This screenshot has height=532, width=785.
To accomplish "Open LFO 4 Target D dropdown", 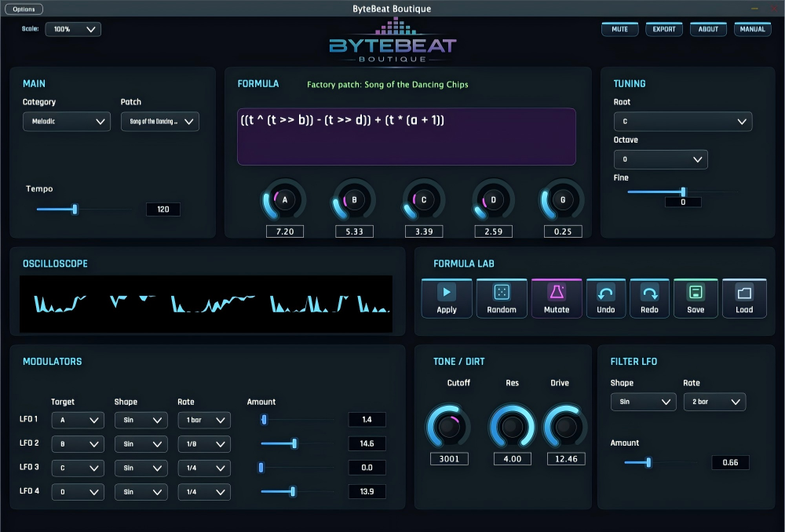I will pyautogui.click(x=78, y=492).
